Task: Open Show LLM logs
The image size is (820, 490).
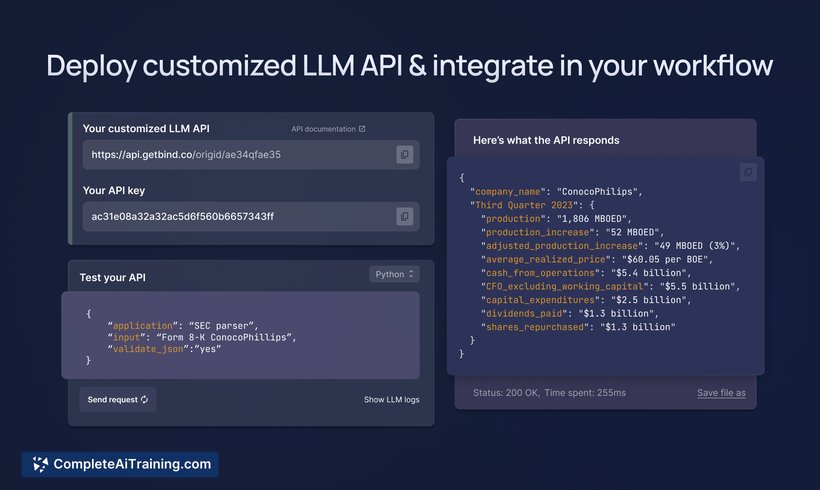Action: [x=392, y=400]
